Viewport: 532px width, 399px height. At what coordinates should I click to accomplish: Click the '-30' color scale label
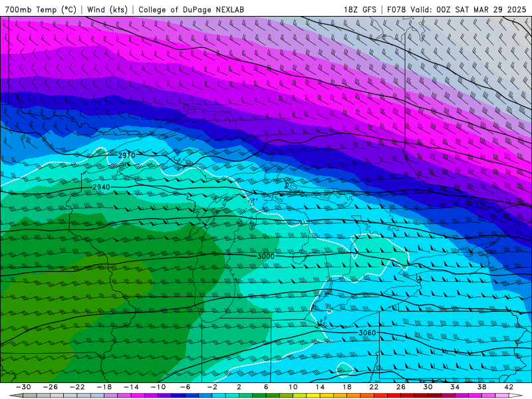click(x=23, y=387)
